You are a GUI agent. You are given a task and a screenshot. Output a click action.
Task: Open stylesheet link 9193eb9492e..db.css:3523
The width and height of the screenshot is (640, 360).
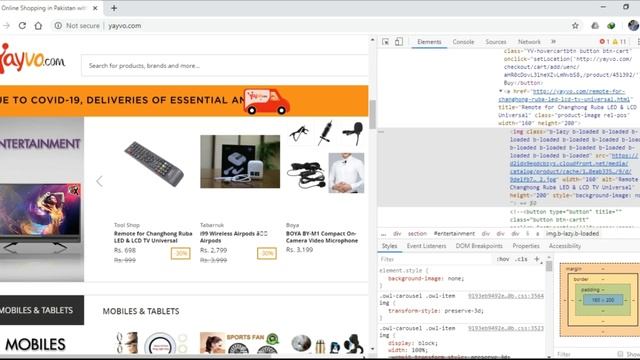coord(506,328)
